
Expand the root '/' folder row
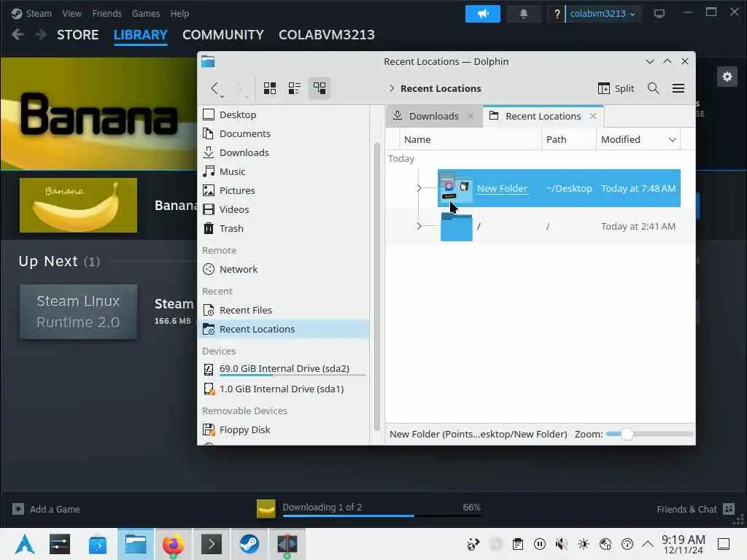coord(419,226)
